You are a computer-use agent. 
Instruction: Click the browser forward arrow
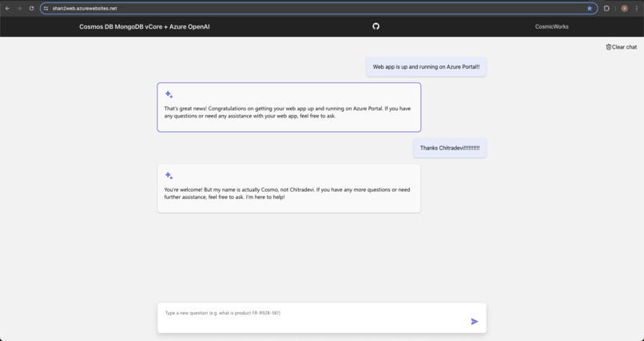click(19, 8)
